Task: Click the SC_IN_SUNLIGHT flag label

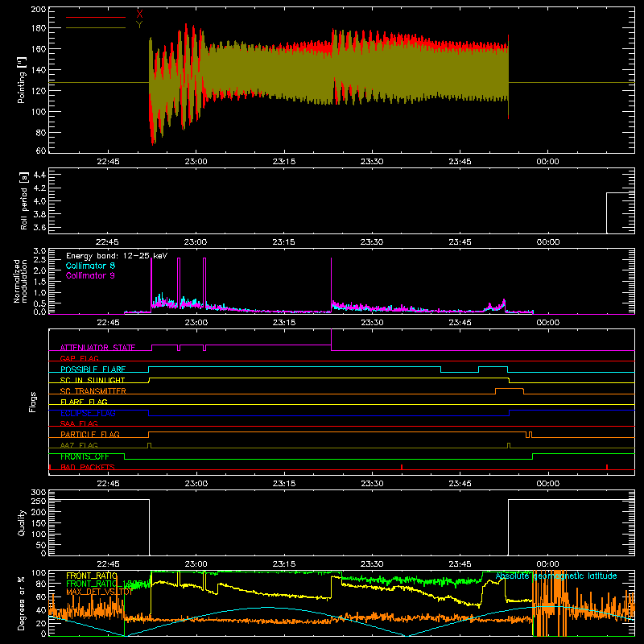Action: pos(93,380)
